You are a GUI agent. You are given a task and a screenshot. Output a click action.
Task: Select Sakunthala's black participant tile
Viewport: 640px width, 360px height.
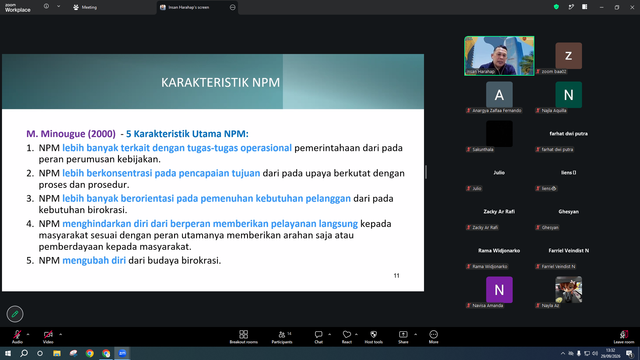tap(499, 134)
